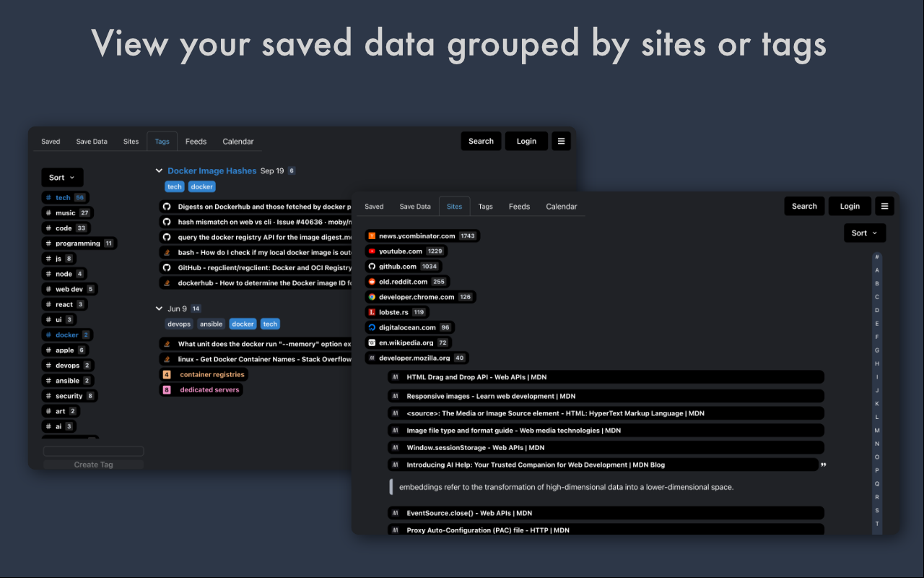The image size is (924, 578).
Task: Click Login button in the Sites window
Action: tap(850, 206)
